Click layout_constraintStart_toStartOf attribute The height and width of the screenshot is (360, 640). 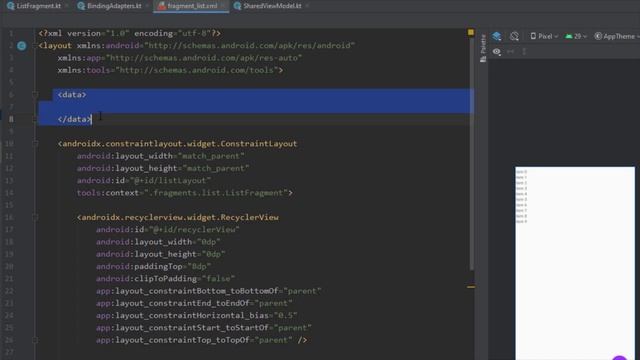click(204, 328)
